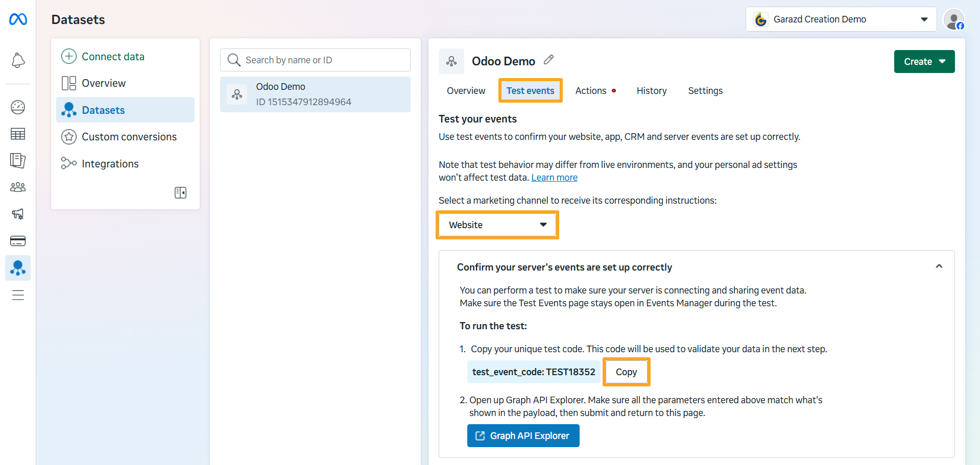Open the Meta logo home
Screen dimensions: 980x465
point(18,19)
